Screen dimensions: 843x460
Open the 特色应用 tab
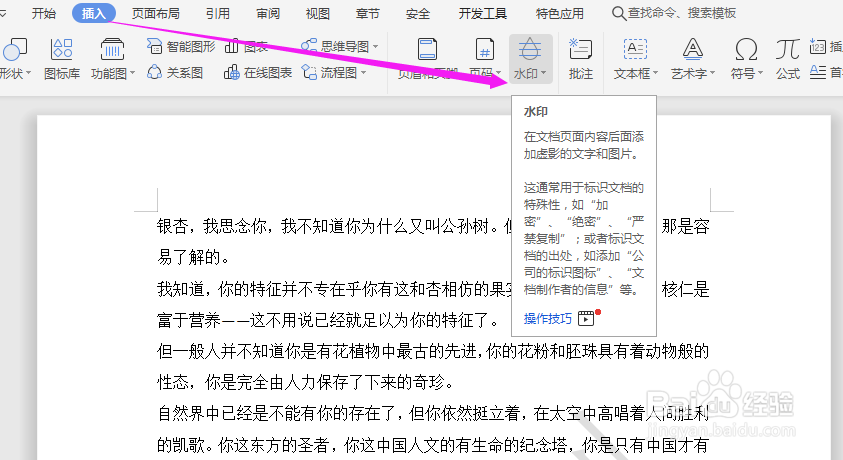pyautogui.click(x=560, y=13)
